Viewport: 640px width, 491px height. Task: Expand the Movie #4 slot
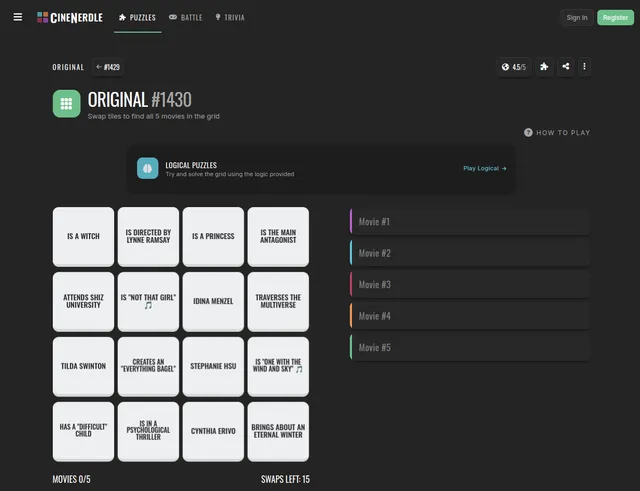[x=470, y=316]
